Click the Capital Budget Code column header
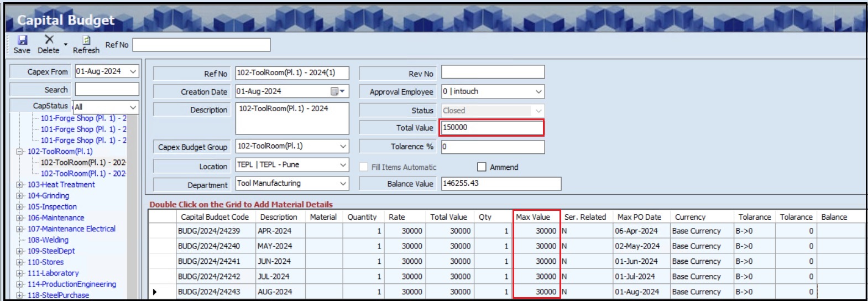This screenshot has width=868, height=301. point(215,217)
